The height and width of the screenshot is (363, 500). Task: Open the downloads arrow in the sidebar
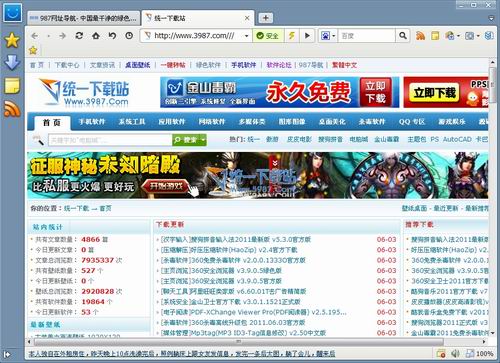click(12, 62)
